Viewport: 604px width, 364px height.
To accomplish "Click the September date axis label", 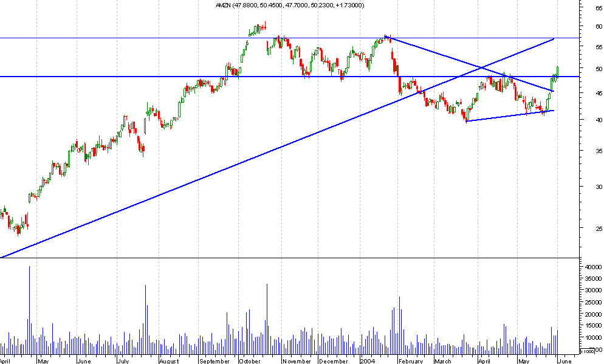I will coord(214,362).
